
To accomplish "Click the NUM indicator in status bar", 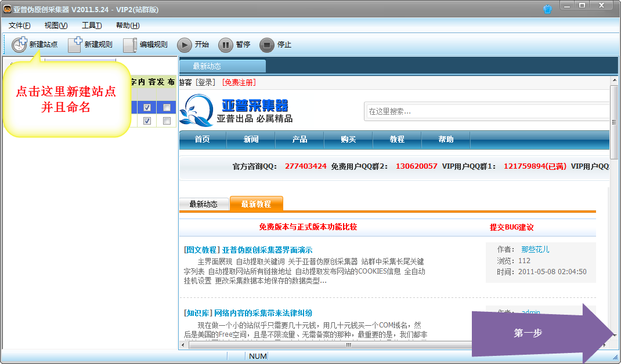I will click(x=258, y=356).
